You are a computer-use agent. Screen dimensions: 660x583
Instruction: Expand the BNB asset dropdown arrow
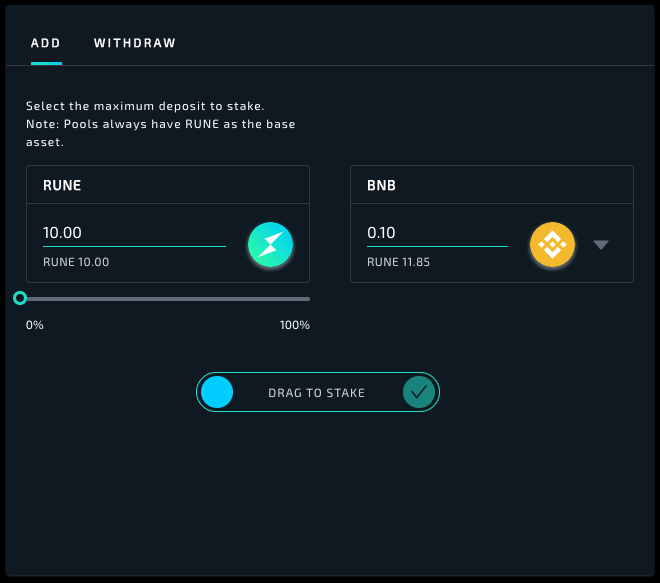click(600, 244)
